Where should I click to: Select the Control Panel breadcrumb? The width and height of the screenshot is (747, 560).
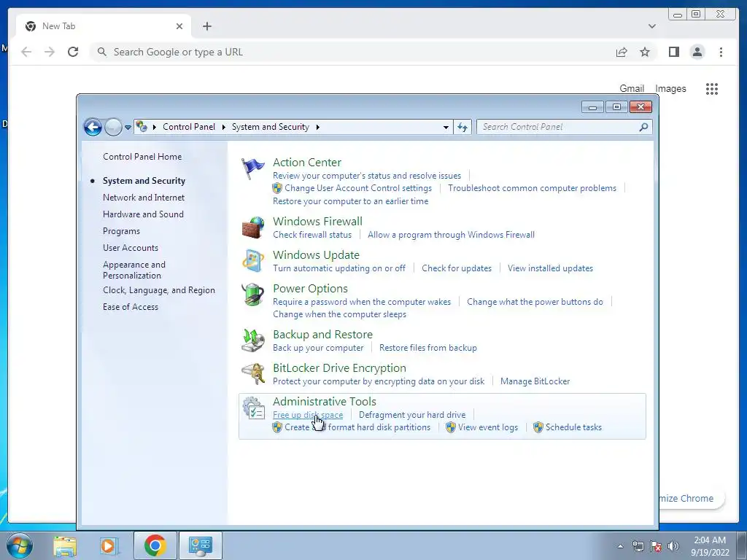pos(189,127)
